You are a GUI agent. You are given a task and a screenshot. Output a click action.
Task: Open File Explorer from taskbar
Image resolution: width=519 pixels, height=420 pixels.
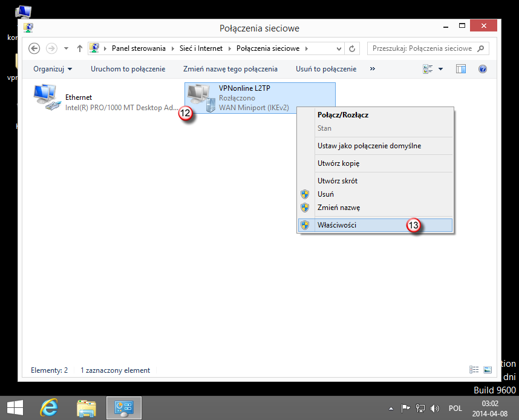[x=86, y=408]
